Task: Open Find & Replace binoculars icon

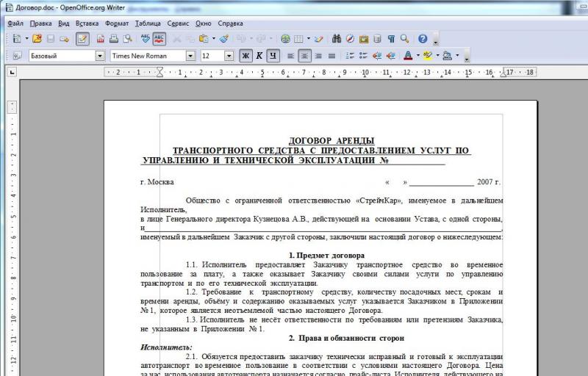Action: (337, 39)
